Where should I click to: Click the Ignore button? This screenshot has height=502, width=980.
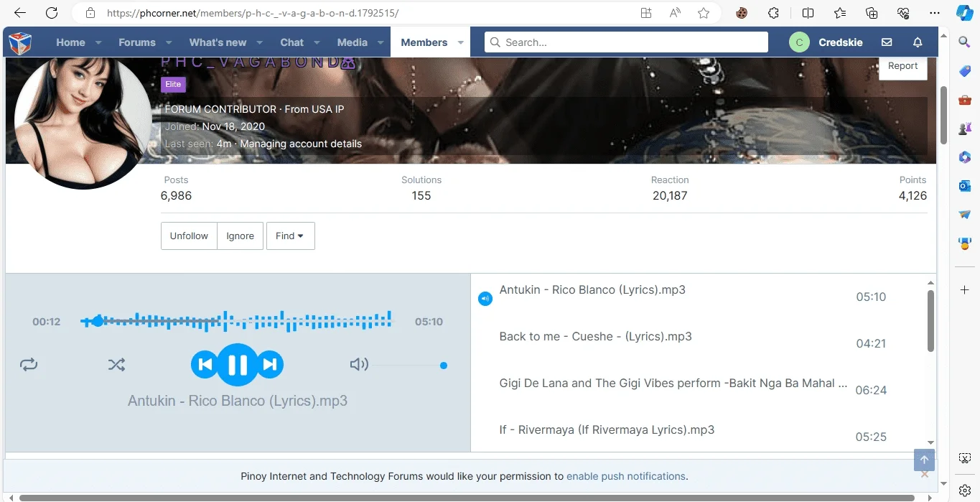(240, 236)
